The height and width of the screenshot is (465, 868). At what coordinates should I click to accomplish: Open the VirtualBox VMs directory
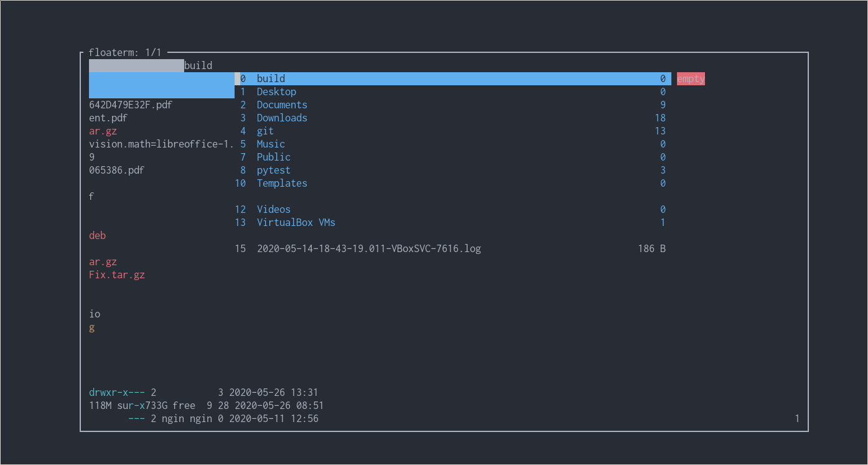point(296,222)
